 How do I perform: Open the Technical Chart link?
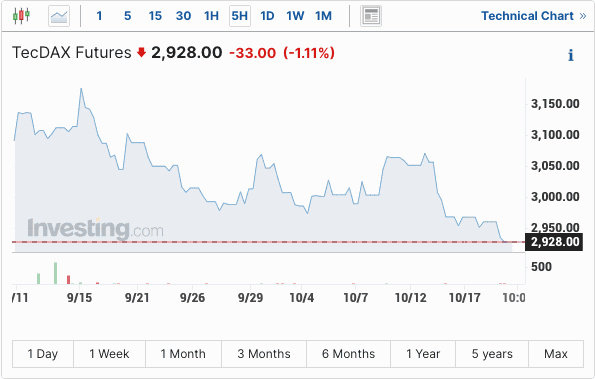[x=534, y=16]
